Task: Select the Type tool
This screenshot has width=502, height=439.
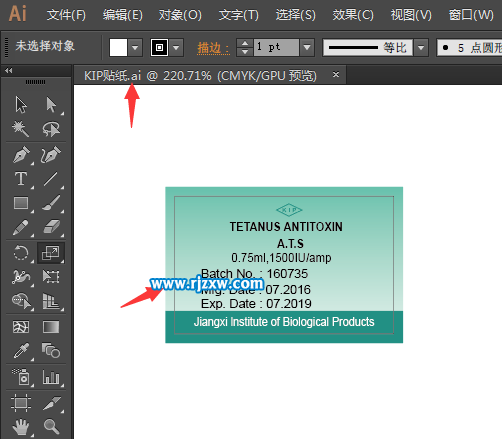Action: (21, 179)
